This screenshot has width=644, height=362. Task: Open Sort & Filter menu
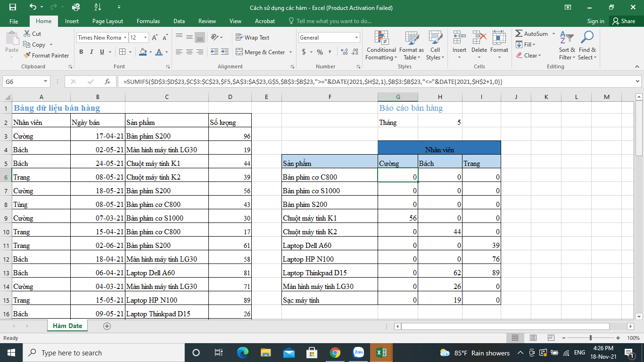[x=567, y=46]
